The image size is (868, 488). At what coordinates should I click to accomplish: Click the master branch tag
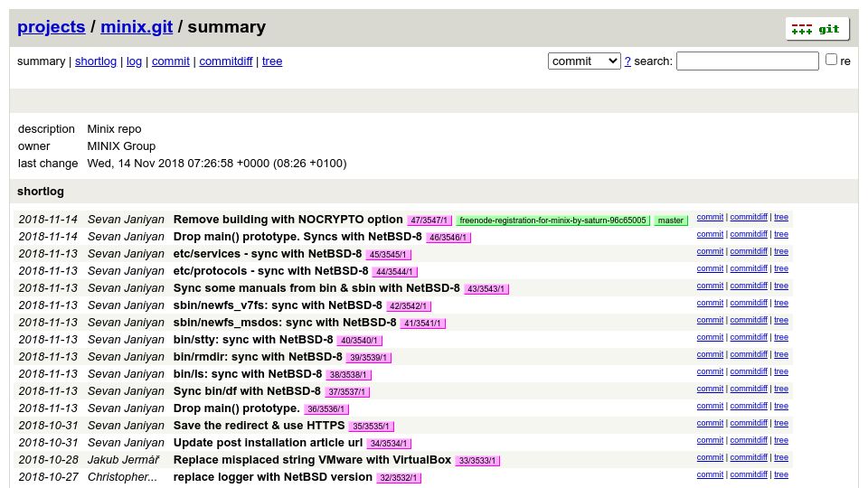pyautogui.click(x=670, y=221)
